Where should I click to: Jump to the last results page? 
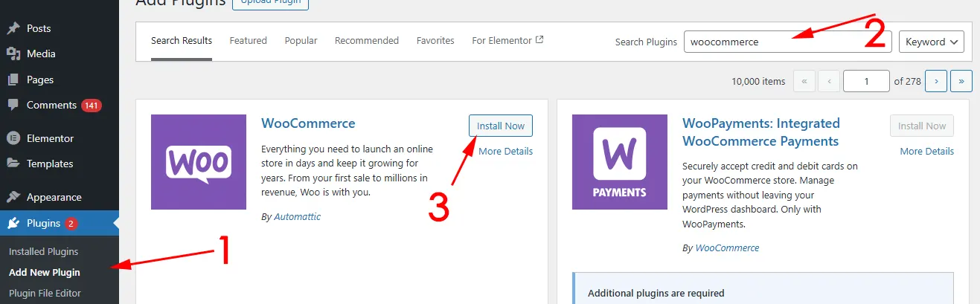point(961,81)
